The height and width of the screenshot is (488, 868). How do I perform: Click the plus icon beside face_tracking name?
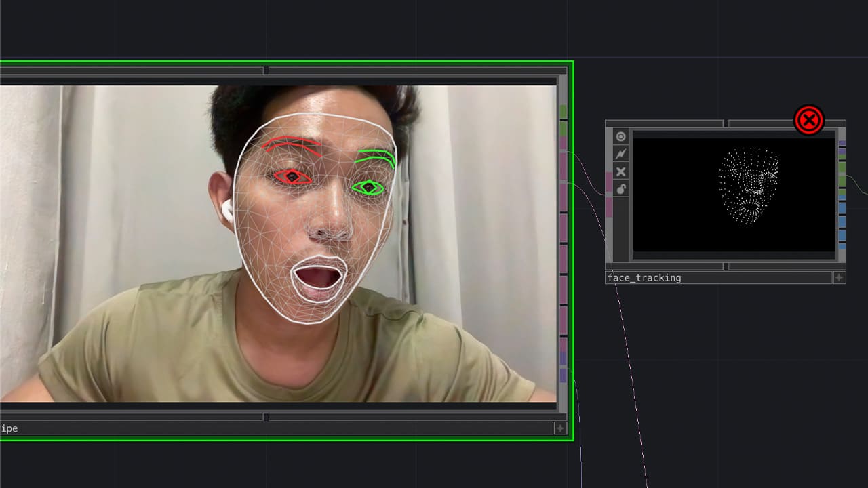pos(839,277)
